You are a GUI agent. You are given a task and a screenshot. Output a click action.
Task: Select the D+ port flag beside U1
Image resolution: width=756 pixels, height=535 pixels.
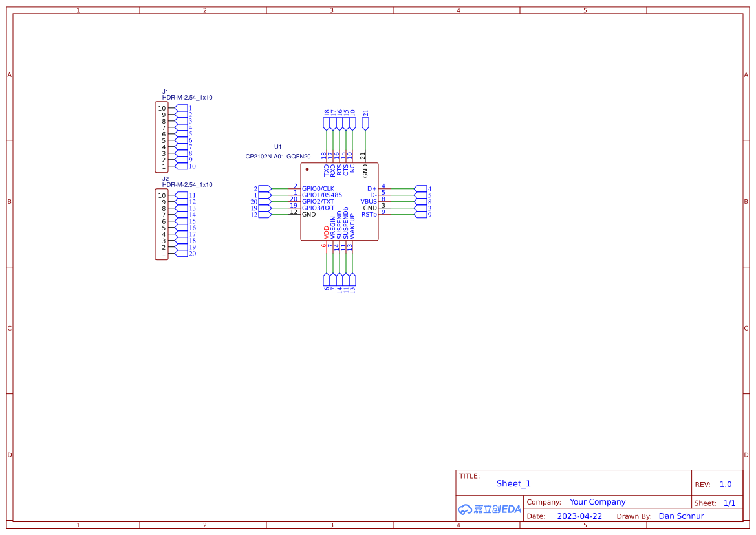tap(420, 188)
